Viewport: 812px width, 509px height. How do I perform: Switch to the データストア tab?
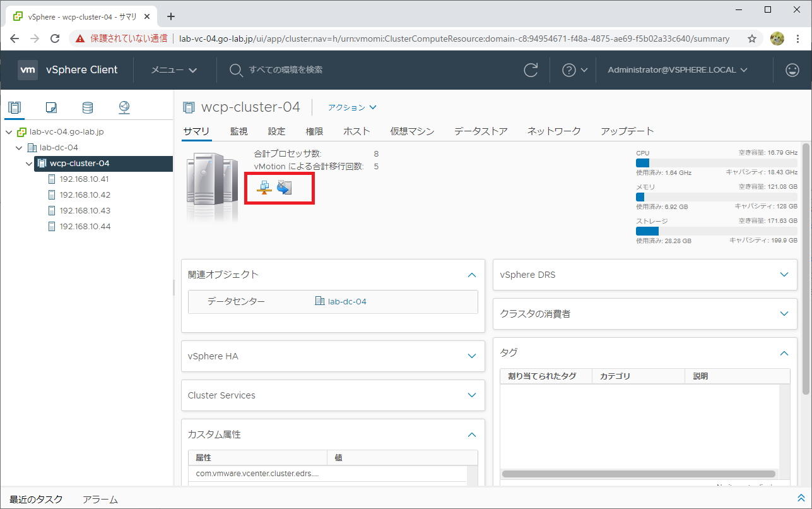pos(481,131)
